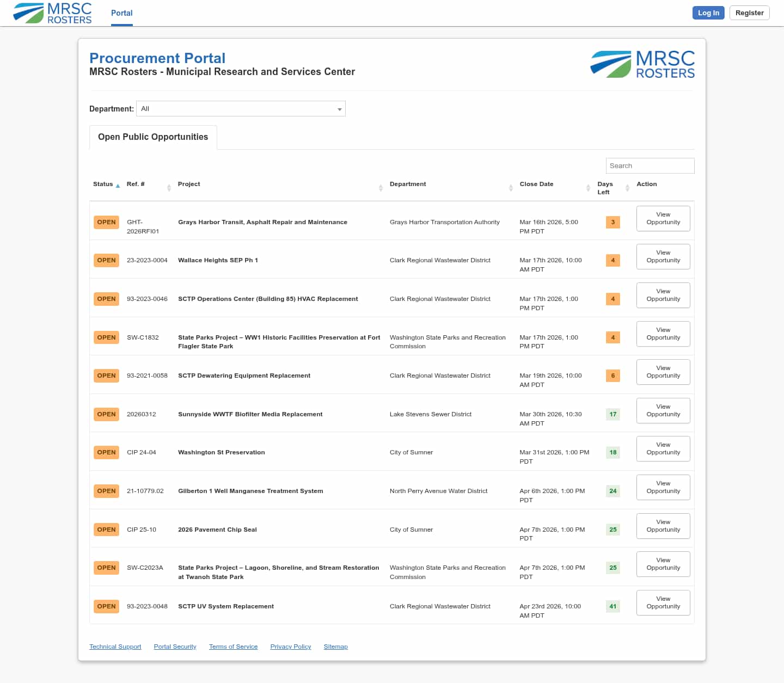The width and height of the screenshot is (784, 683).
Task: Click the Log In button
Action: point(708,13)
